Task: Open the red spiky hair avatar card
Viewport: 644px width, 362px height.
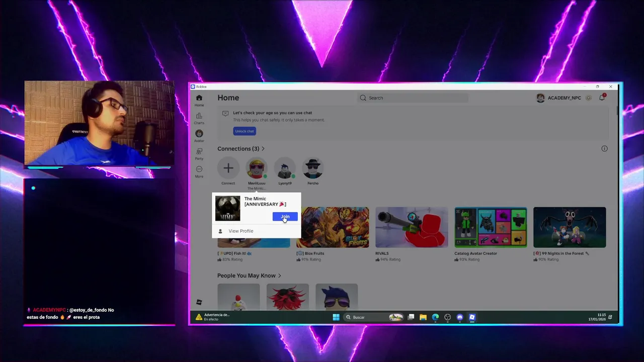Action: (x=288, y=297)
